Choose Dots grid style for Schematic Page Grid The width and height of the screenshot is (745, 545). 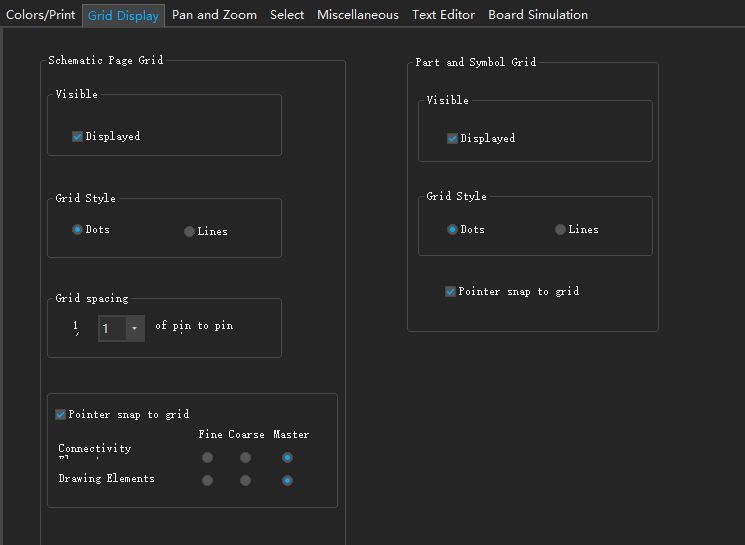(77, 230)
